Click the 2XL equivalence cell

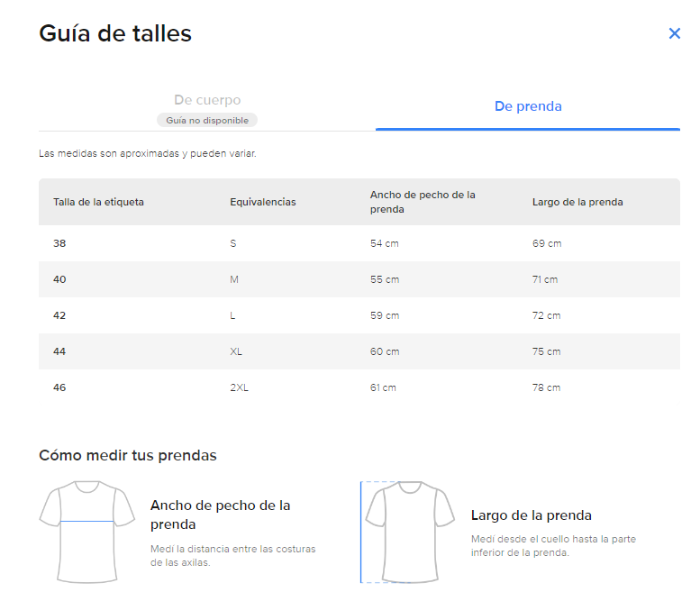tap(239, 387)
